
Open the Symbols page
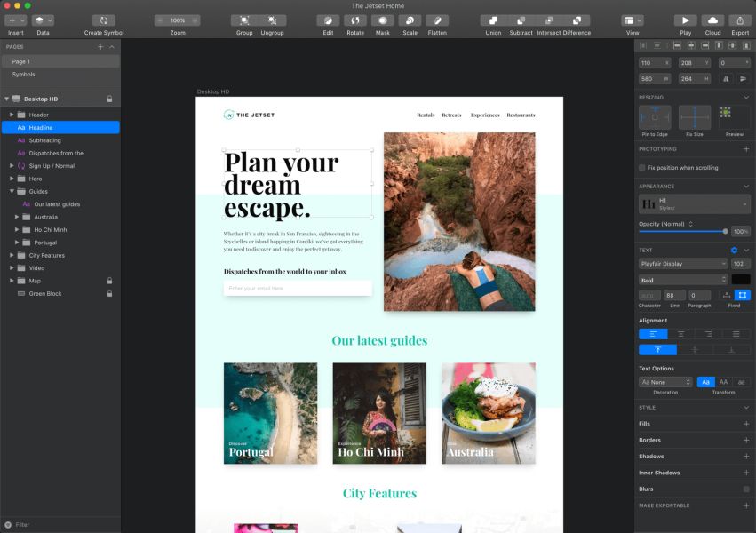pos(24,75)
